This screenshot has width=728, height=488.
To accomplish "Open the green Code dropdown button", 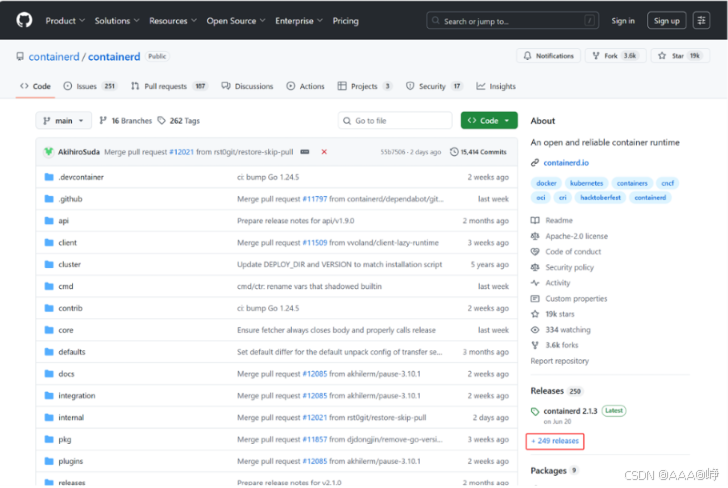I will click(x=489, y=121).
